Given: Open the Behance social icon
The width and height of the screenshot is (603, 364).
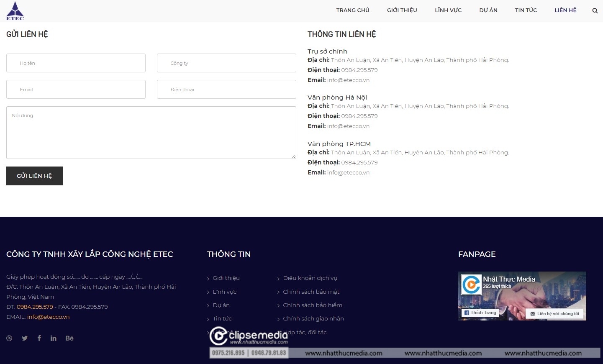Looking at the screenshot, I should pyautogui.click(x=69, y=338).
